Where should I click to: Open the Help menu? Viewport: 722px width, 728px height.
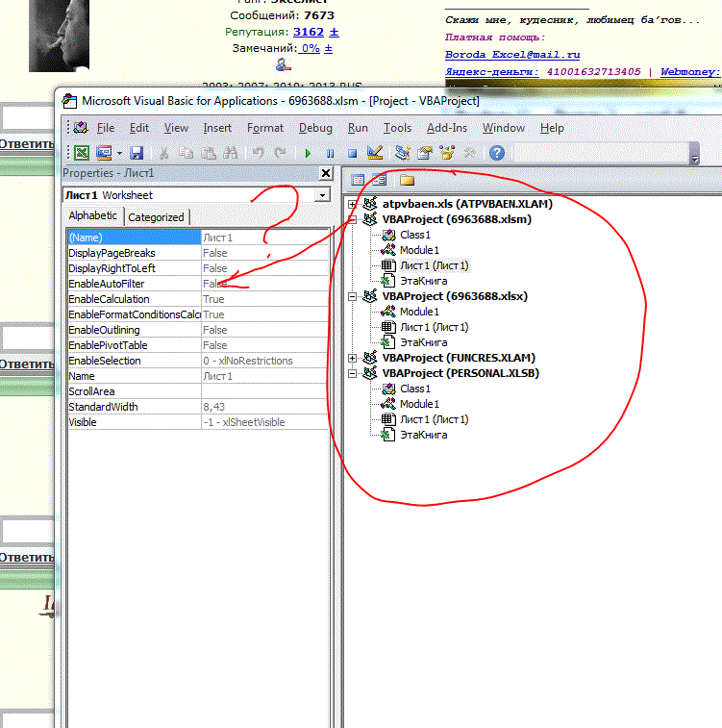552,128
